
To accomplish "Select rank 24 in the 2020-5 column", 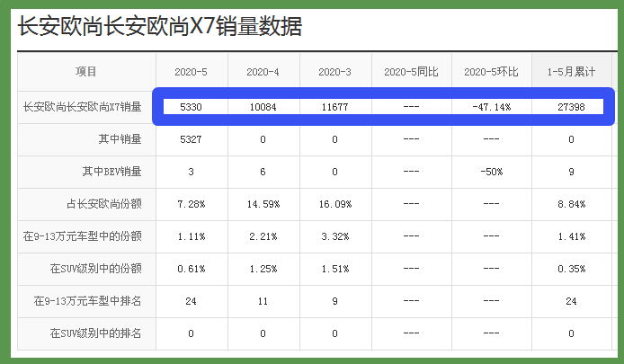I will [191, 301].
